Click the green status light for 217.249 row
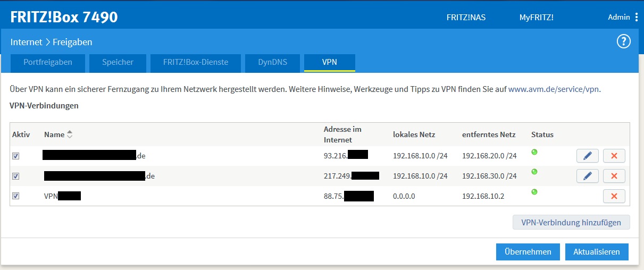The image size is (644, 270). coord(534,172)
